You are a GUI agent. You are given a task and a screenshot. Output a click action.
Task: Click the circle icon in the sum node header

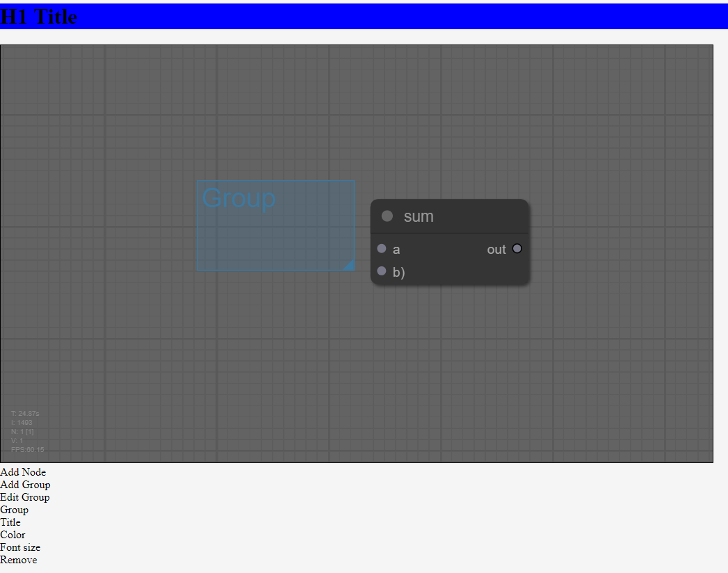click(387, 216)
